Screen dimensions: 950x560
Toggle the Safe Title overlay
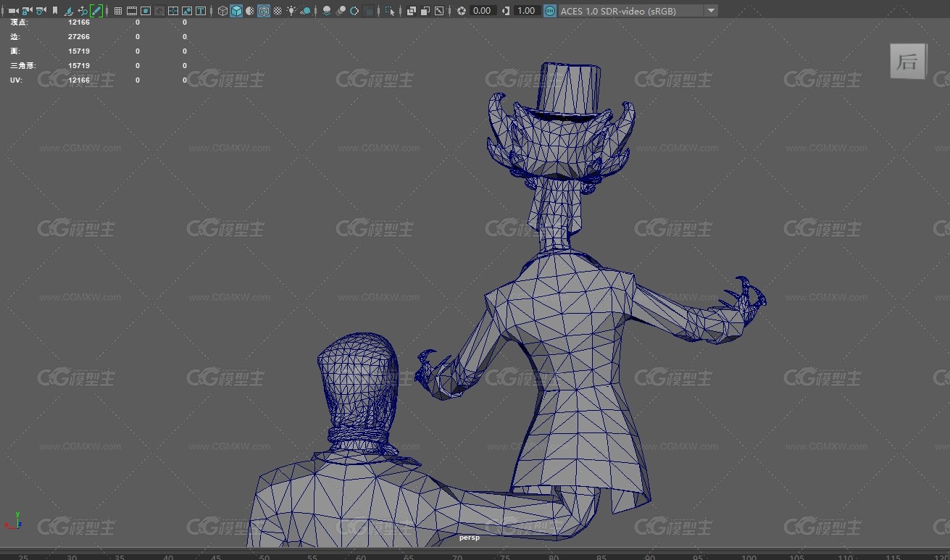(x=200, y=11)
